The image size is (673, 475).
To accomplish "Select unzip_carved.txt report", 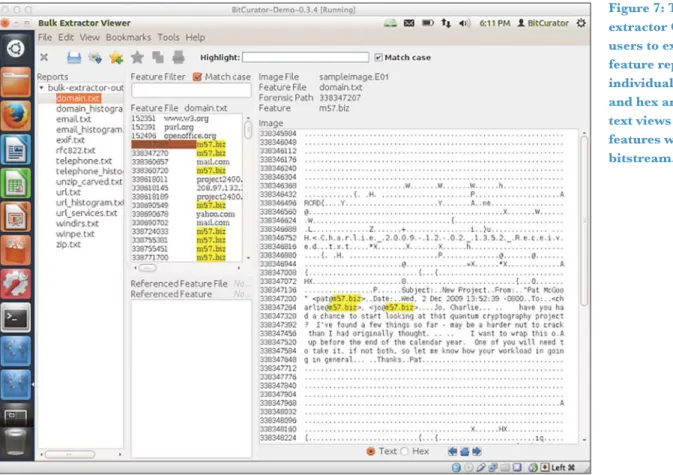I will (89, 182).
